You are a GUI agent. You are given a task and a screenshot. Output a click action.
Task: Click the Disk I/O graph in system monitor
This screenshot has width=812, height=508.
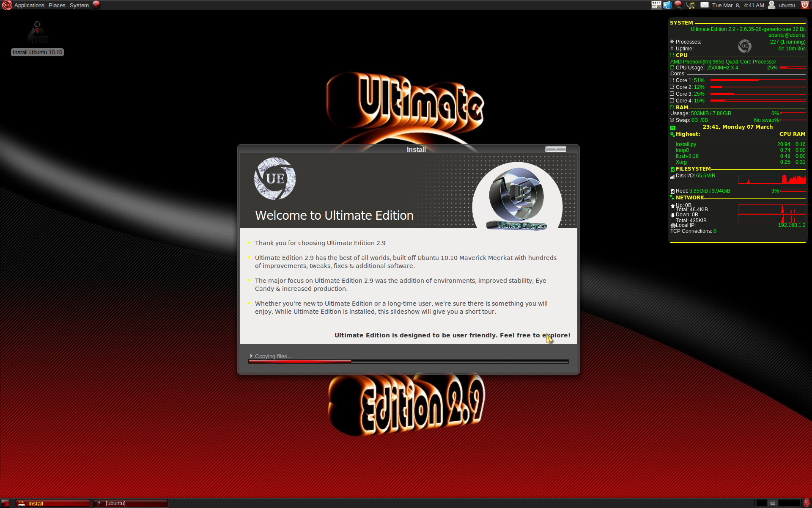click(772, 179)
